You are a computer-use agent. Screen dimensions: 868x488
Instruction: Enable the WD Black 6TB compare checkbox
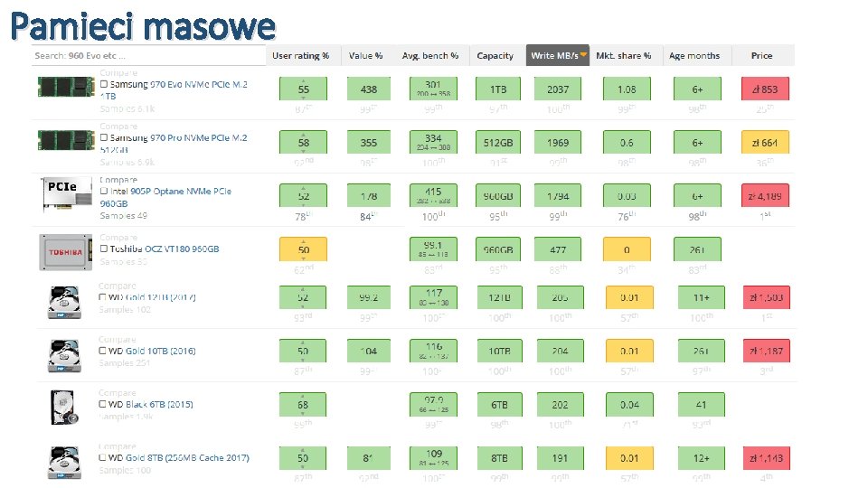pos(102,404)
